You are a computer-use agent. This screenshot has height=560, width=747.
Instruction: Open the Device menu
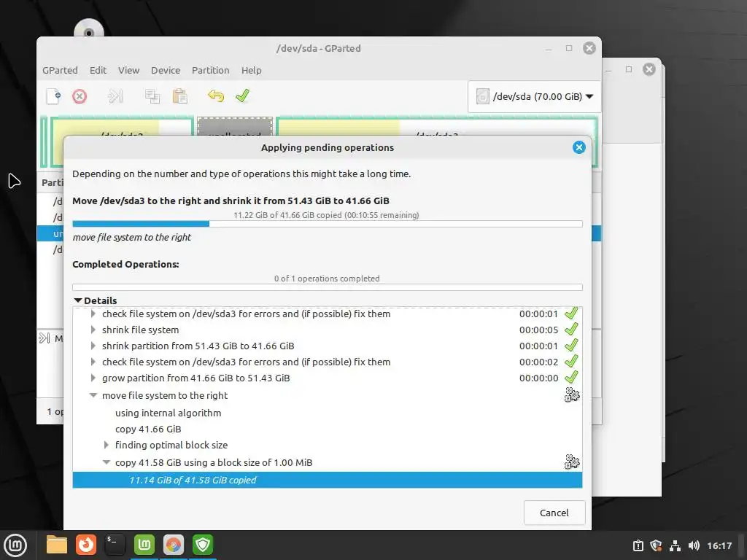tap(166, 70)
